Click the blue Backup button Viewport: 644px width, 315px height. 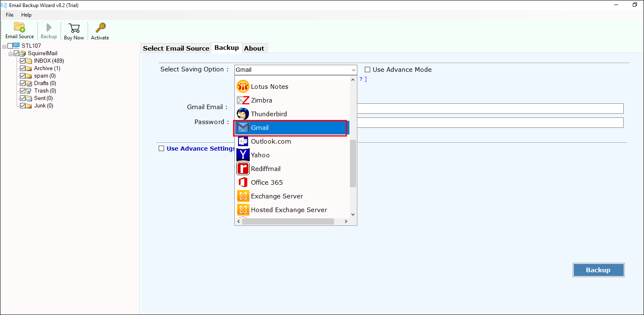(598, 270)
